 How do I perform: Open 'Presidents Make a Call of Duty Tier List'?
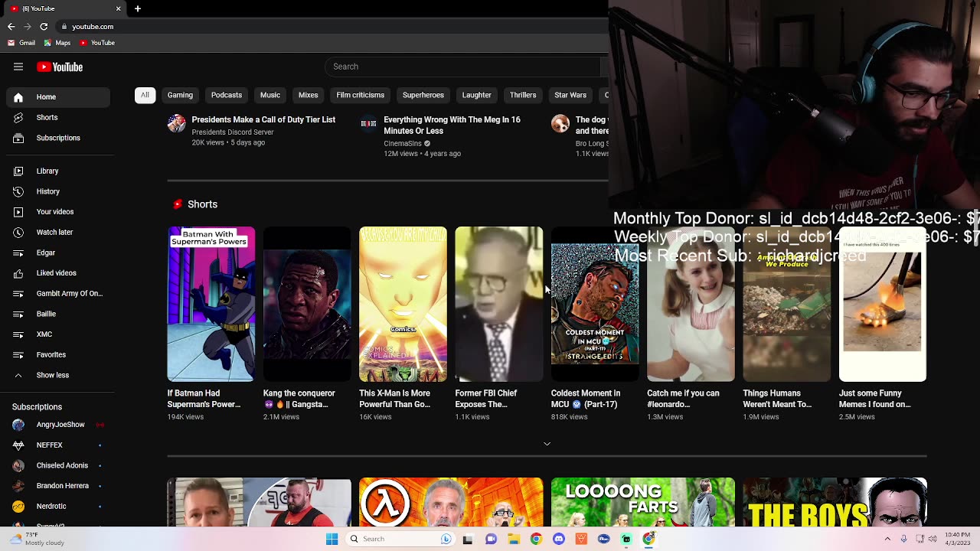(x=263, y=120)
